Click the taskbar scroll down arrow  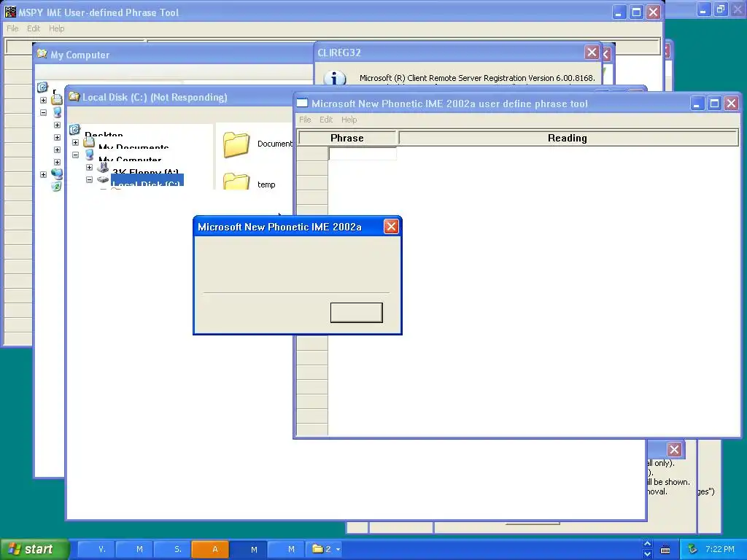point(647,554)
